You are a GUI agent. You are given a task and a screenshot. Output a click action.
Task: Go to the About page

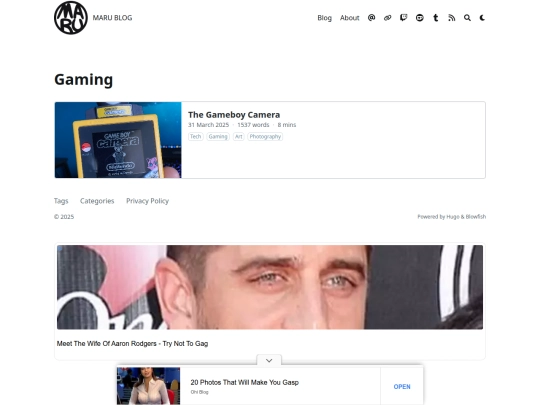pos(350,18)
